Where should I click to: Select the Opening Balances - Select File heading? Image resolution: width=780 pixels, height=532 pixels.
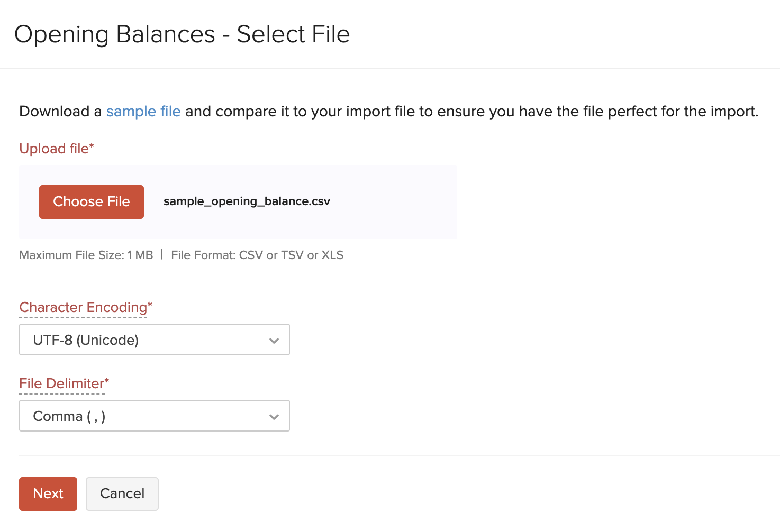(x=182, y=34)
